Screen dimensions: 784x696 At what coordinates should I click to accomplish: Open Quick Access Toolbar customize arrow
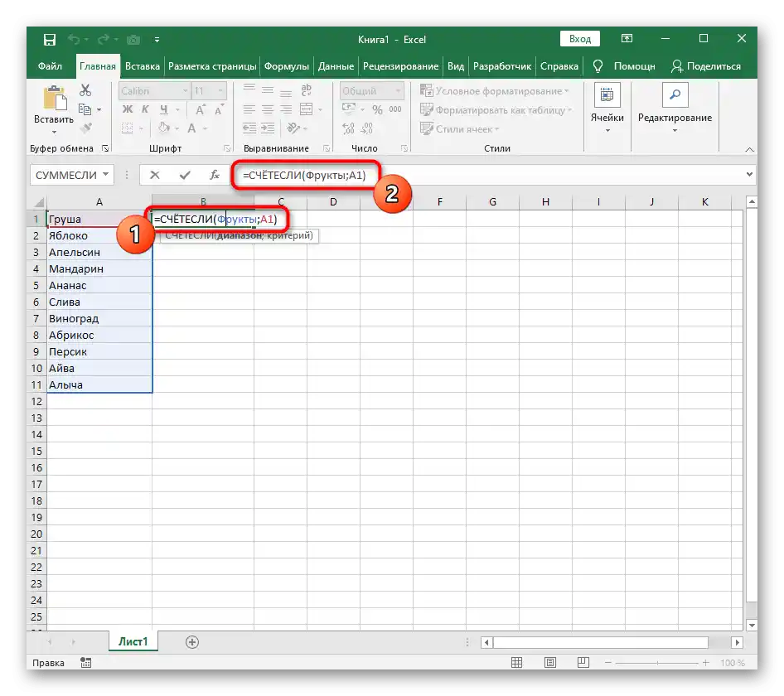pyautogui.click(x=157, y=40)
